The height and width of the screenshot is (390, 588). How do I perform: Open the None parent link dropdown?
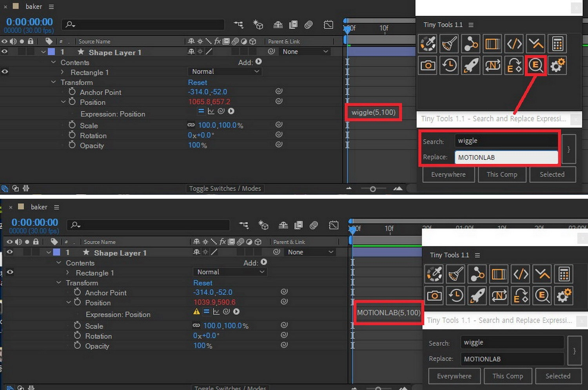click(x=305, y=51)
